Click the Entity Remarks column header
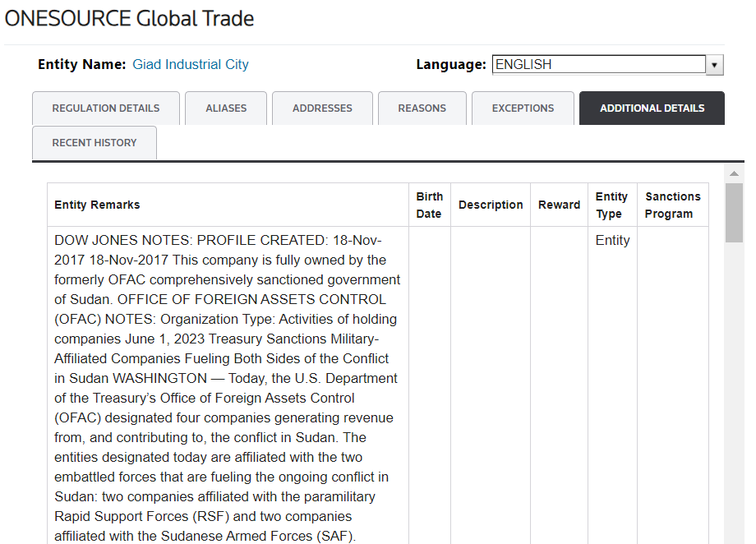This screenshot has height=544, width=756. pos(97,205)
